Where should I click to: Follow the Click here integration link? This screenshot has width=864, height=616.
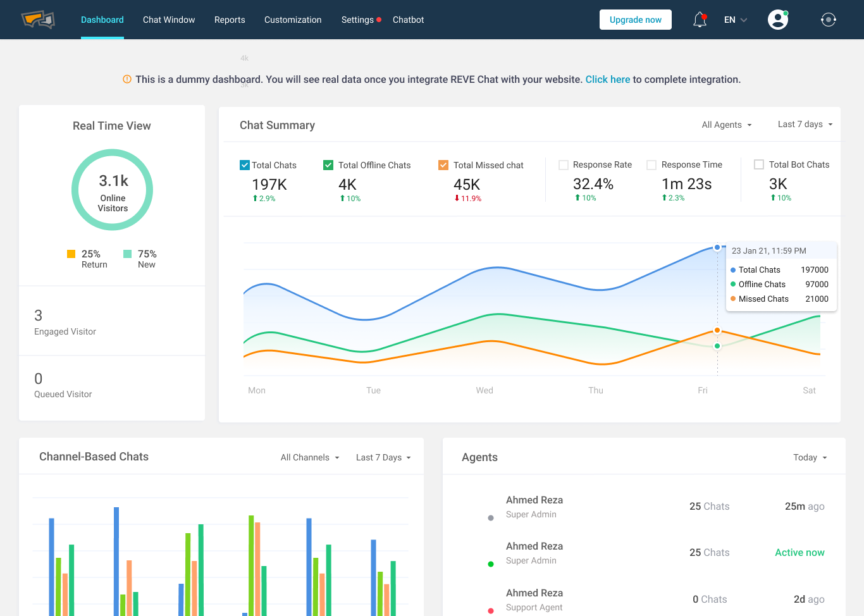[607, 80]
